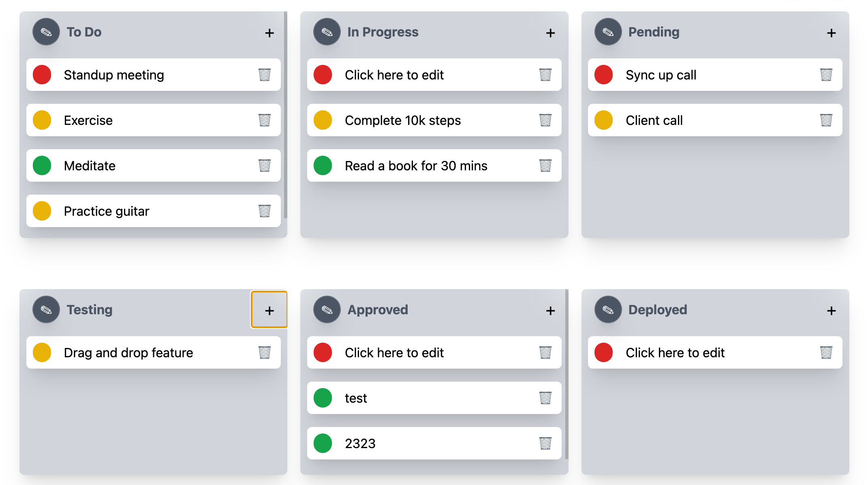
Task: Click trash icon for Practice guitar
Action: tap(264, 211)
